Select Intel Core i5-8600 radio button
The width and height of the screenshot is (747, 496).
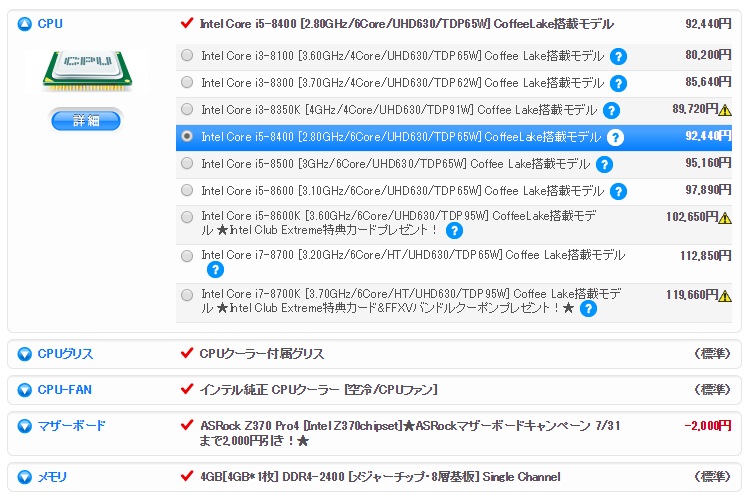187,190
